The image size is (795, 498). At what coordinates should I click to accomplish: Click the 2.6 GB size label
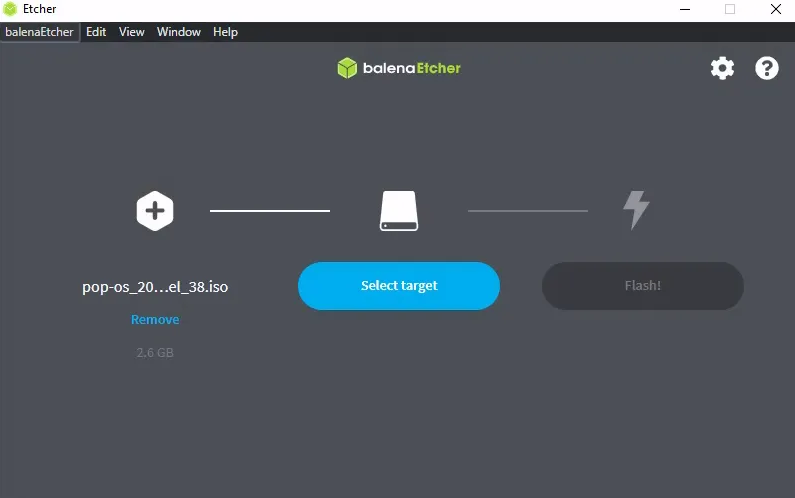click(155, 352)
